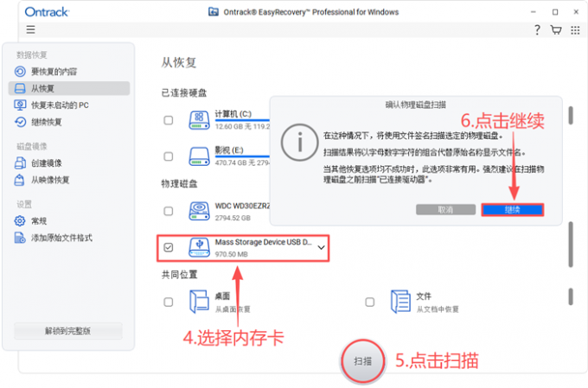Maximize the EasyRecovery window
Viewport: 588px width, 388px height.
555,12
